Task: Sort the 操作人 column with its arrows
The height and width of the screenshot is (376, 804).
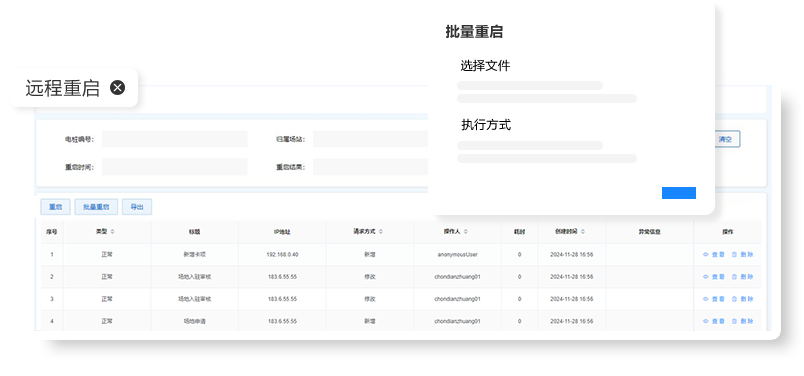Action: [x=466, y=232]
